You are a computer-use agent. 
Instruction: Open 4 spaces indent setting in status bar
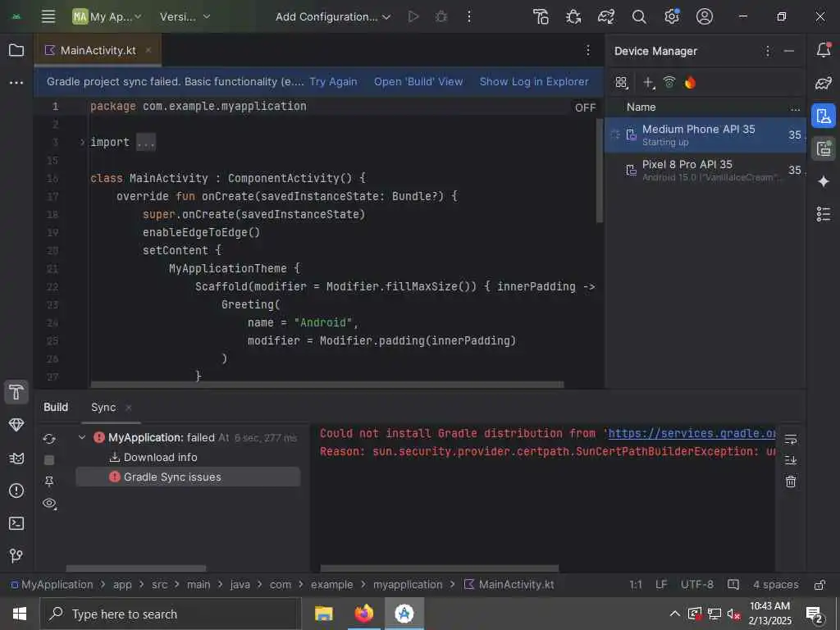coord(776,584)
